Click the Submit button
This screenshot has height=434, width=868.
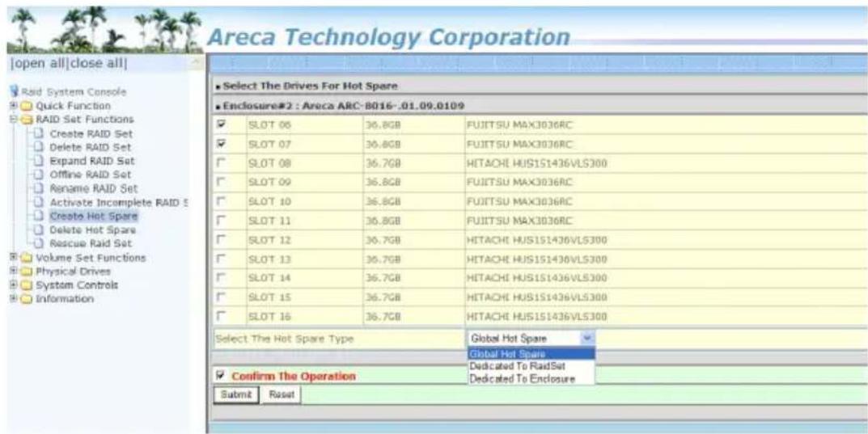236,394
